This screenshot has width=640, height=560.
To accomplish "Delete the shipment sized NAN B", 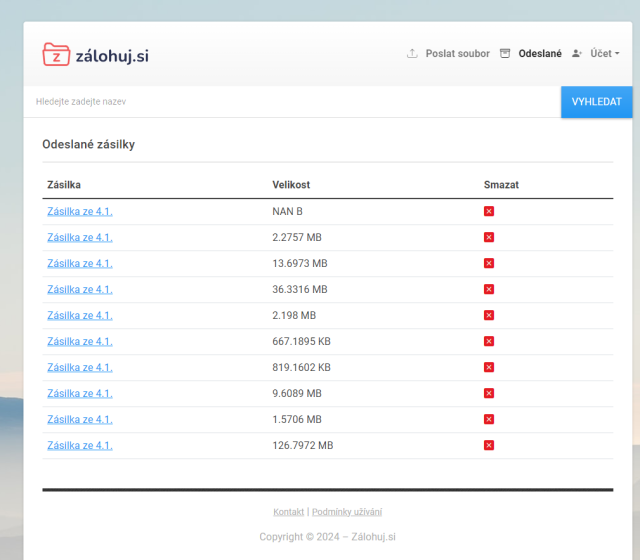I will pos(489,211).
